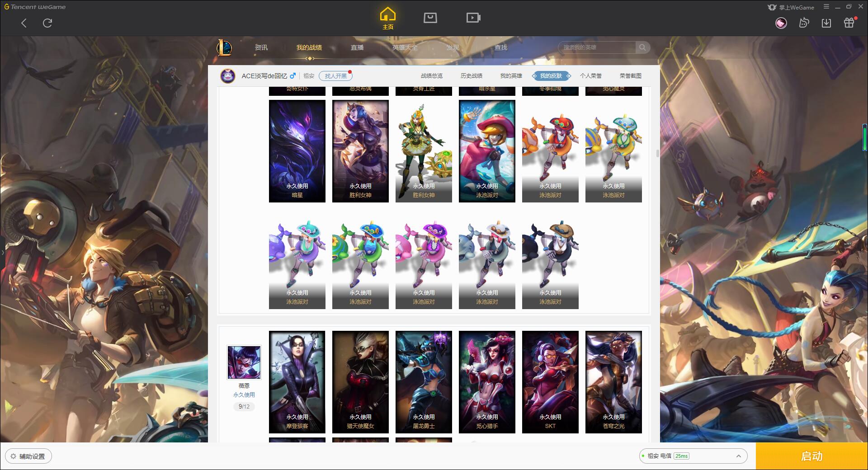The width and height of the screenshot is (868, 470).
Task: Click the 找人开黑 button
Action: 335,76
